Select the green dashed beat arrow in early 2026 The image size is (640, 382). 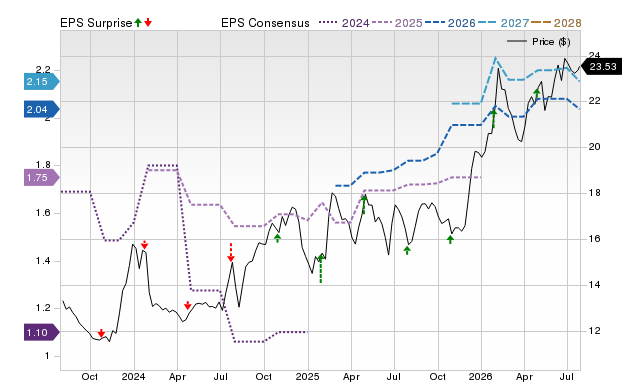pos(493,119)
